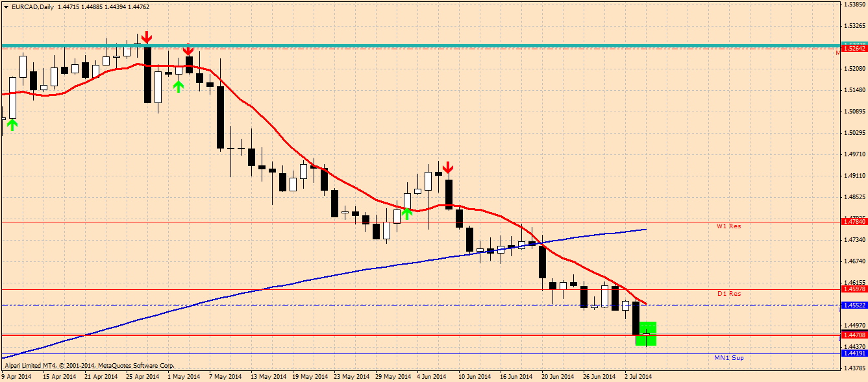The height and width of the screenshot is (382, 868).
Task: Click the red down arrow near 4 Jun 2014
Action: (447, 169)
